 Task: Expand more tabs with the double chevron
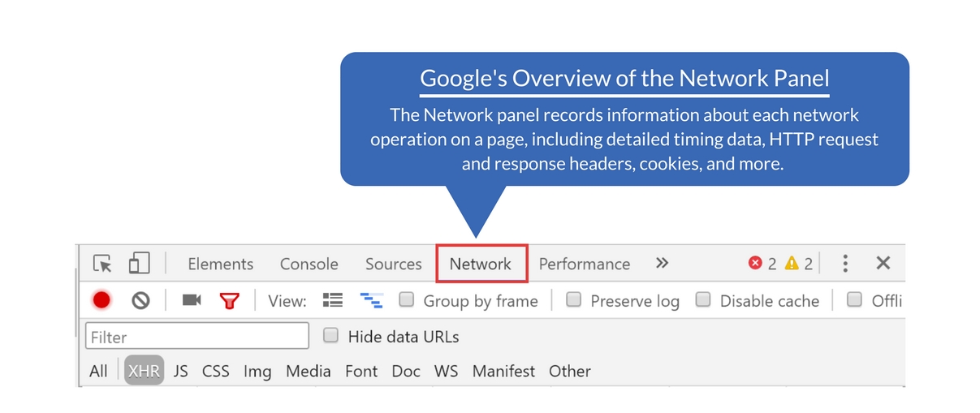point(663,263)
